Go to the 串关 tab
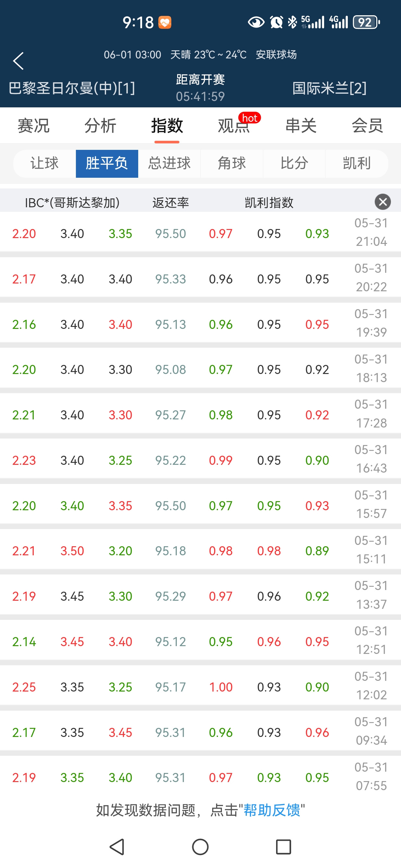 tap(300, 126)
